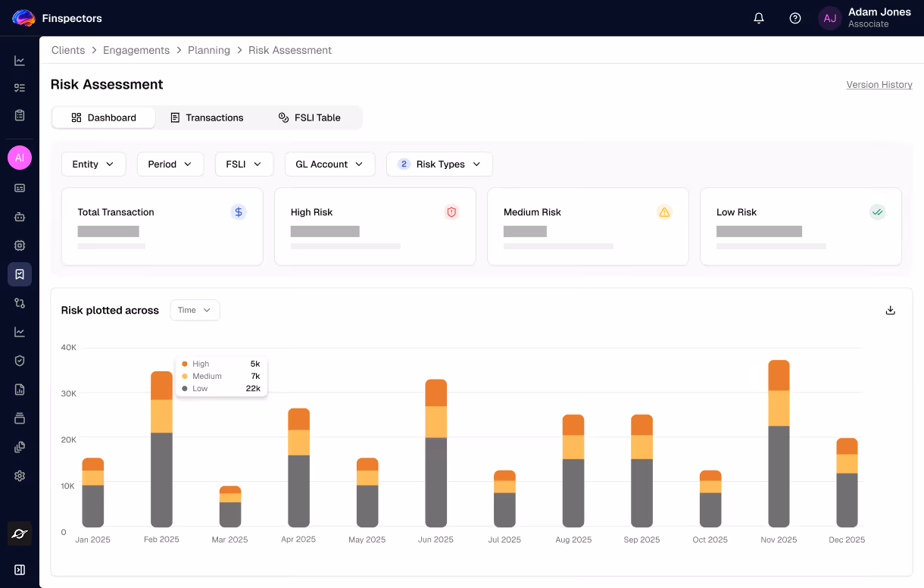Select the highlighted bookmark-check sidebar icon
Screen dimensions: 924x588
[x=20, y=274]
